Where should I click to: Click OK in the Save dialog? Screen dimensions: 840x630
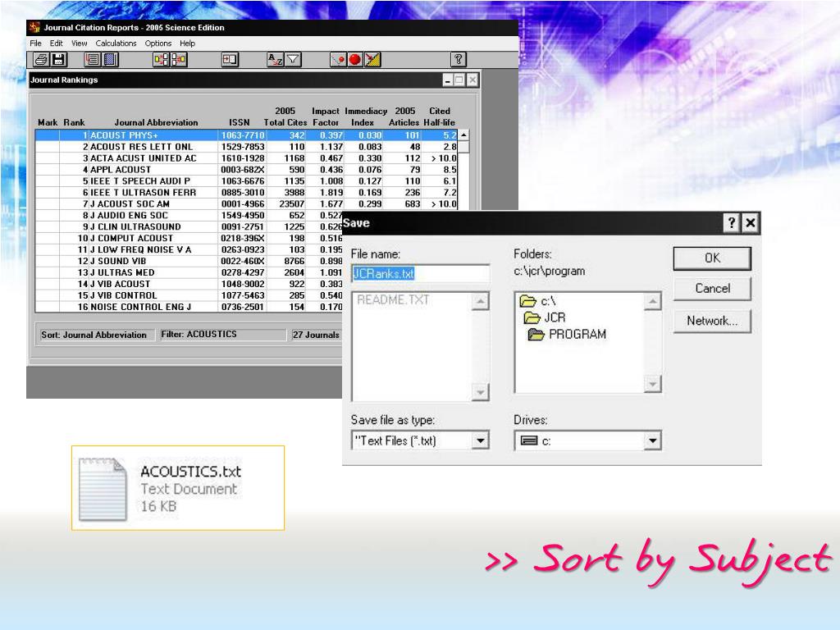[712, 258]
